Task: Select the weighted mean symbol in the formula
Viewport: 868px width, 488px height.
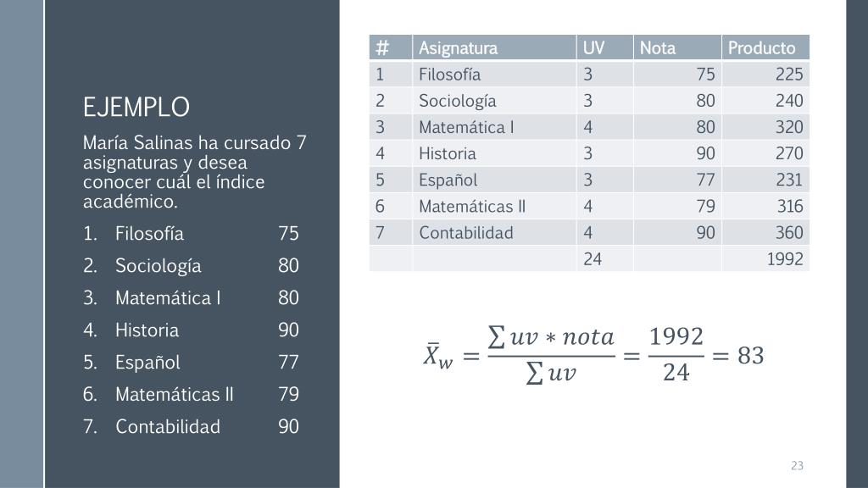Action: click(x=437, y=356)
